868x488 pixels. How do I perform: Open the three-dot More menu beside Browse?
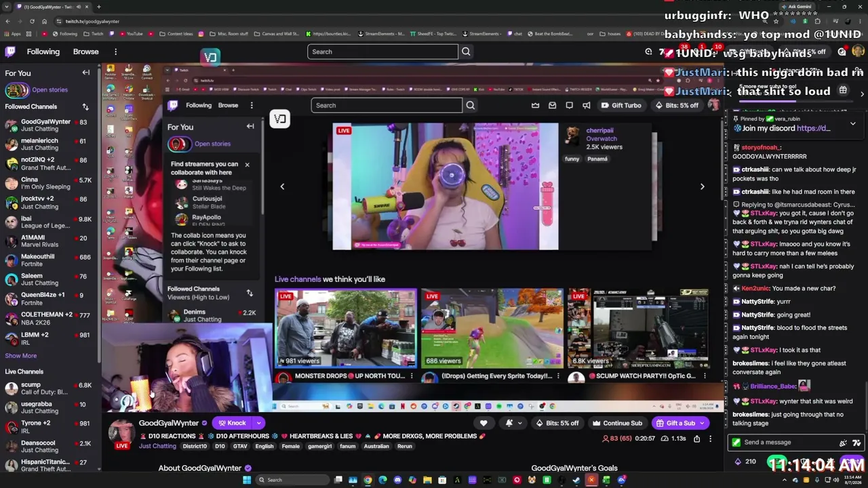[115, 52]
